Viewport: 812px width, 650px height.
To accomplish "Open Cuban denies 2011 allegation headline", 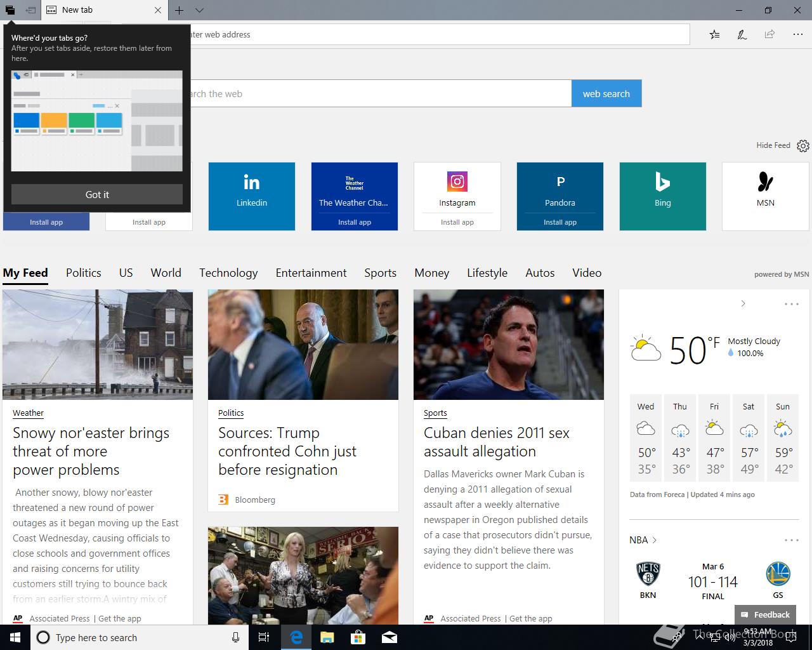I will [x=497, y=442].
